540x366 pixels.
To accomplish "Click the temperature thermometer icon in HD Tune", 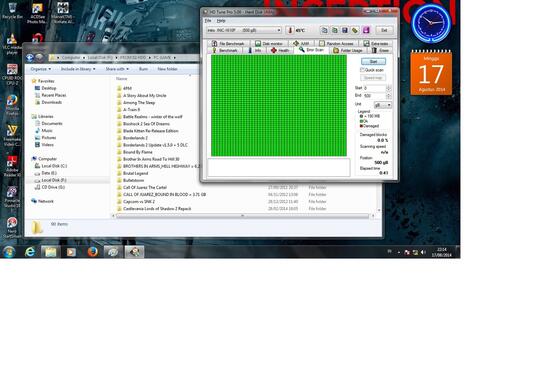I will click(x=290, y=30).
